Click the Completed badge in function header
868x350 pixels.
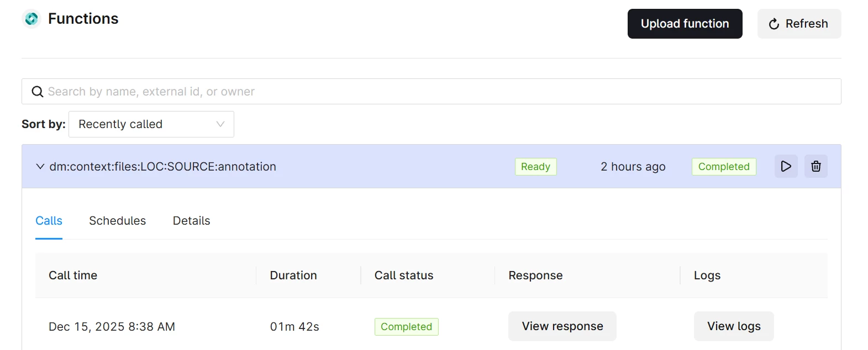(723, 167)
